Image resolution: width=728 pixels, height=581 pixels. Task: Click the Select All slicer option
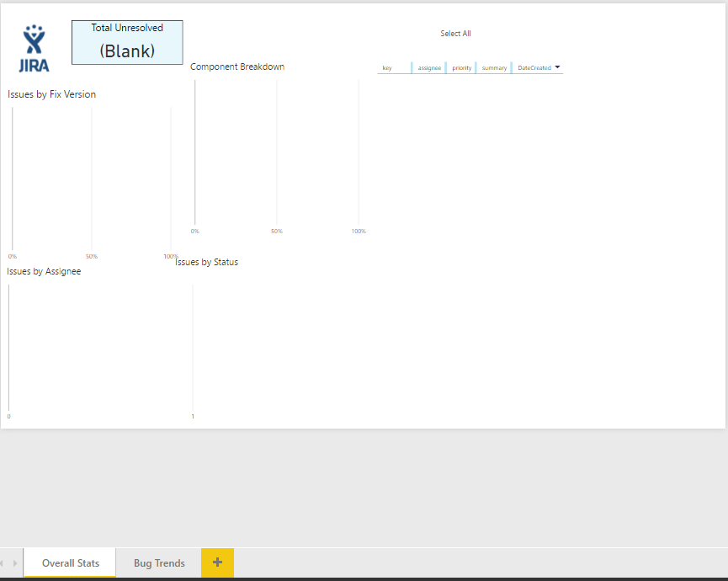[455, 34]
